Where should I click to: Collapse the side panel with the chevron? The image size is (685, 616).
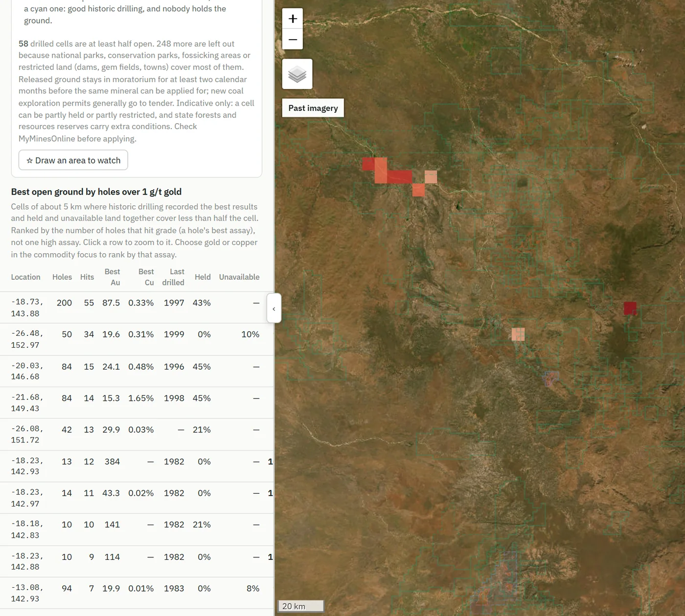(274, 308)
